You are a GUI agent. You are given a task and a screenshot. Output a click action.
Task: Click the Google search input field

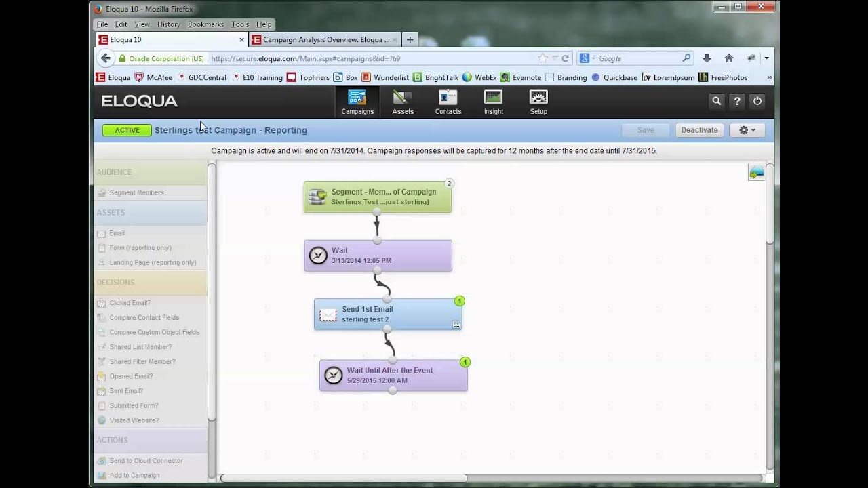[x=638, y=58]
